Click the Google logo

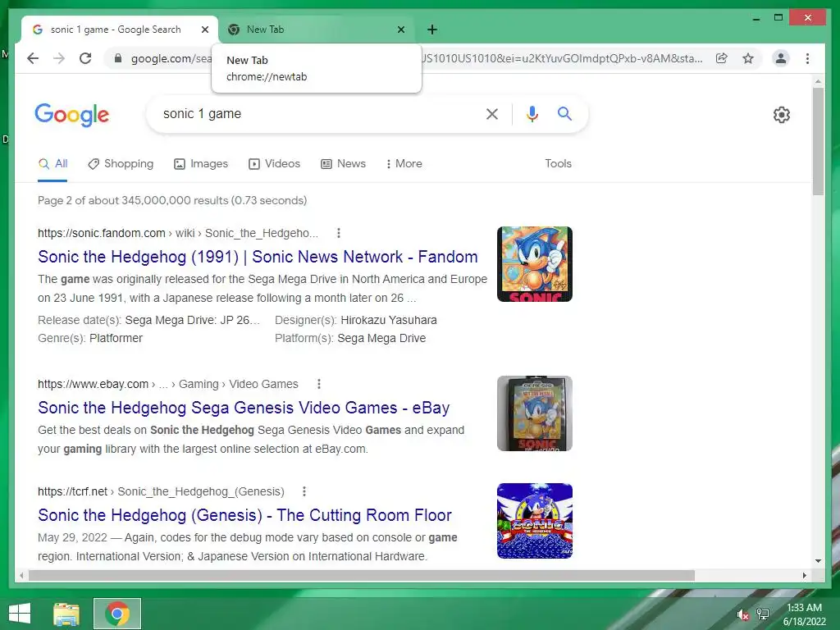[x=72, y=115]
